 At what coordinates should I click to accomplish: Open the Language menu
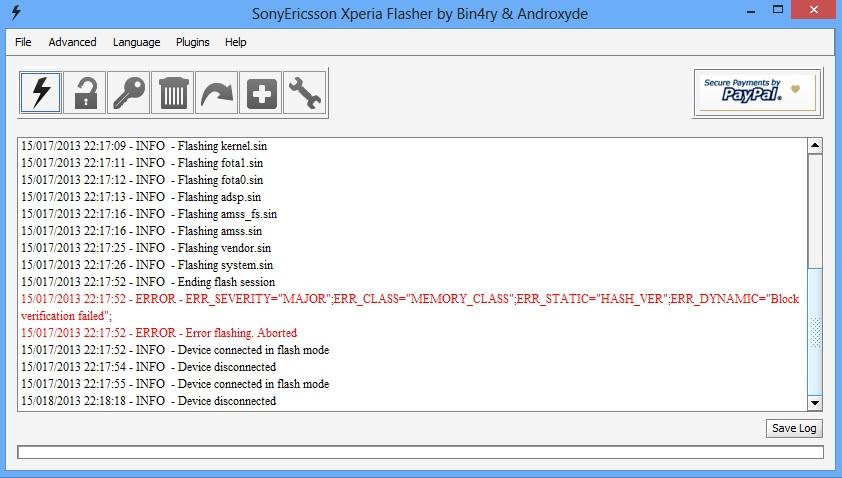(136, 42)
